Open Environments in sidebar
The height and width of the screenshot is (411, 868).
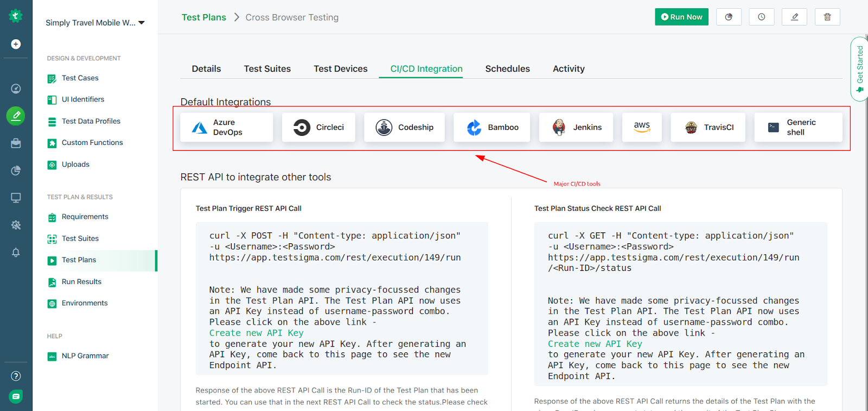click(x=85, y=303)
